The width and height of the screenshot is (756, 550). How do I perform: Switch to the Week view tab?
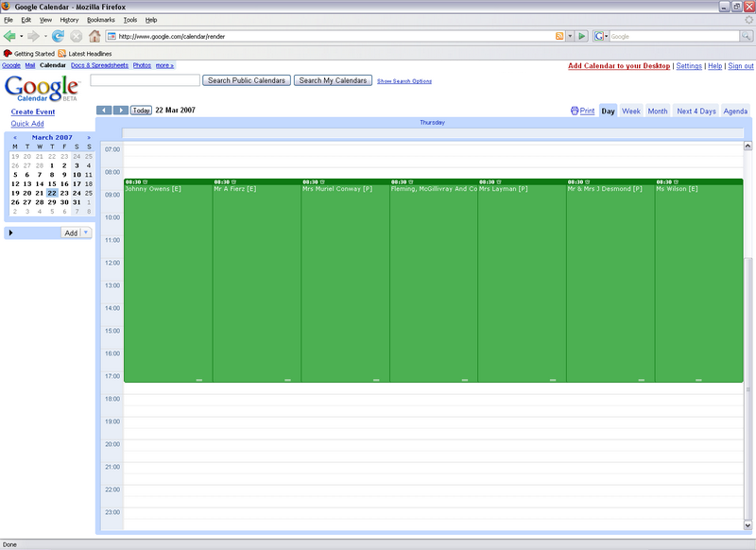[x=630, y=111]
